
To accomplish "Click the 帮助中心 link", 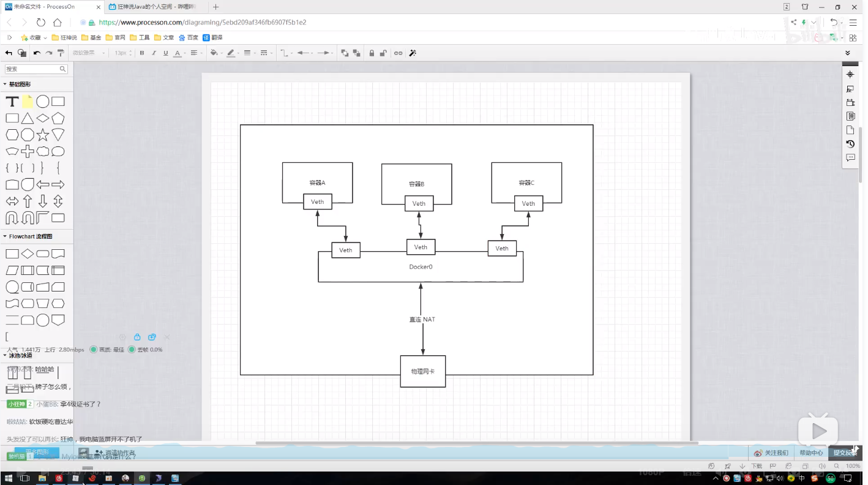I will click(811, 453).
